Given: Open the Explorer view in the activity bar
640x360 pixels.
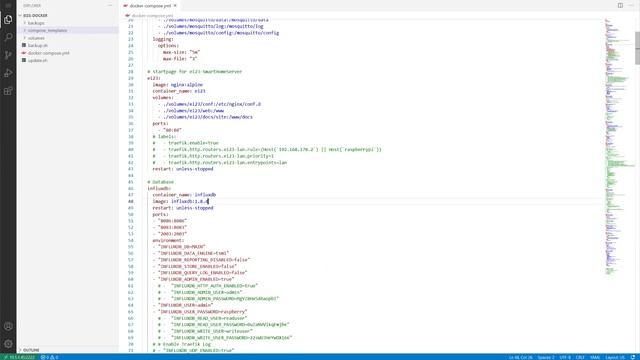Looking at the screenshot, I should (8, 20).
